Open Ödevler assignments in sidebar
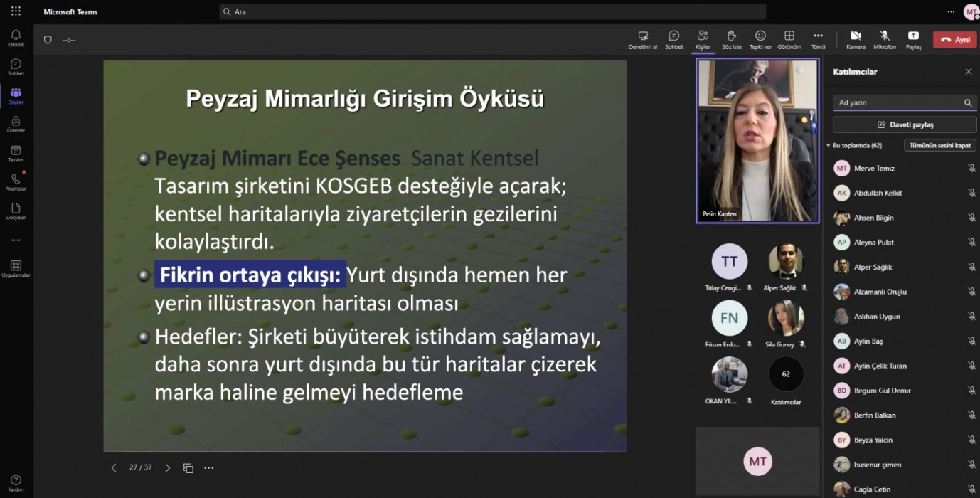Screen dimensions: 980x498 (16, 124)
